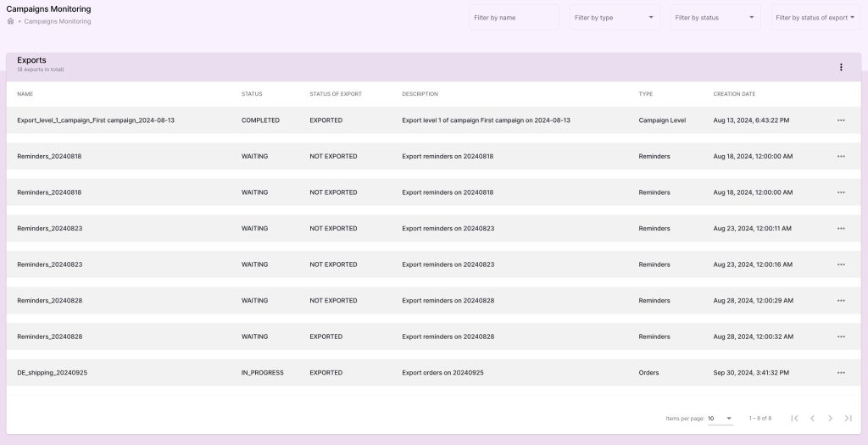Sort by the Creation Date column header

pyautogui.click(x=734, y=94)
